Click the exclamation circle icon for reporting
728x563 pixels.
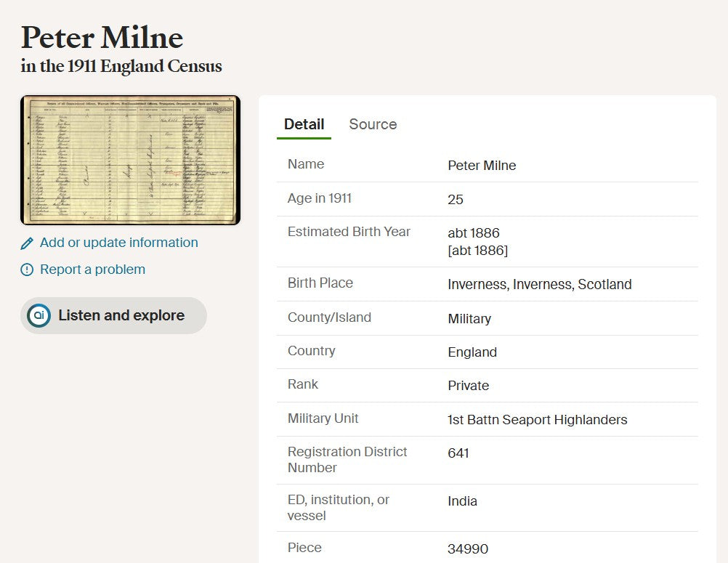27,270
